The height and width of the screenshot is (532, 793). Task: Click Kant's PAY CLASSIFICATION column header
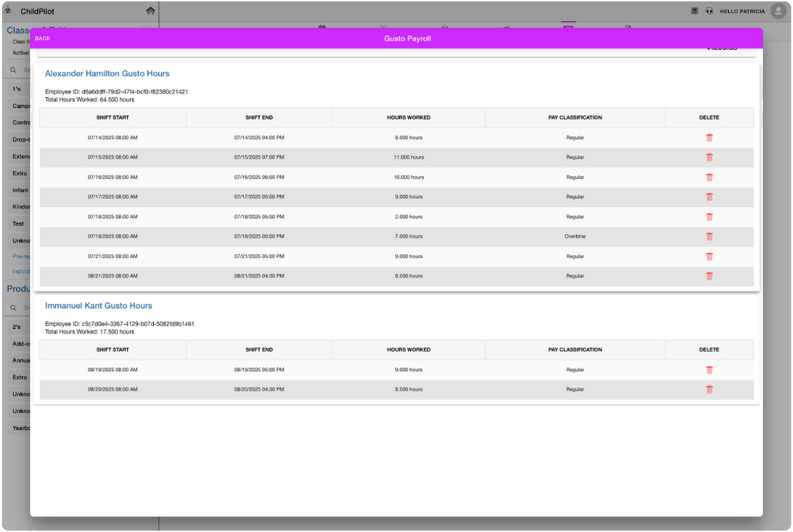tap(575, 349)
